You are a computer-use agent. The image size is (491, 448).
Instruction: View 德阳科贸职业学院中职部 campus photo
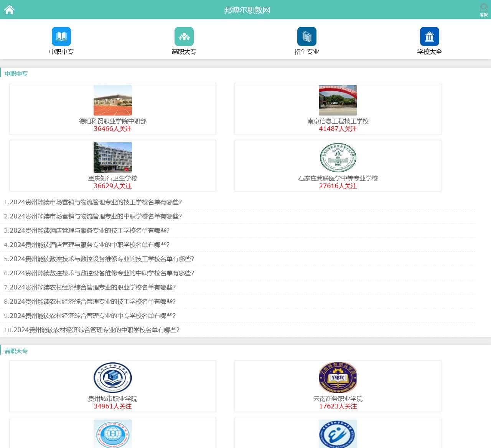(113, 100)
